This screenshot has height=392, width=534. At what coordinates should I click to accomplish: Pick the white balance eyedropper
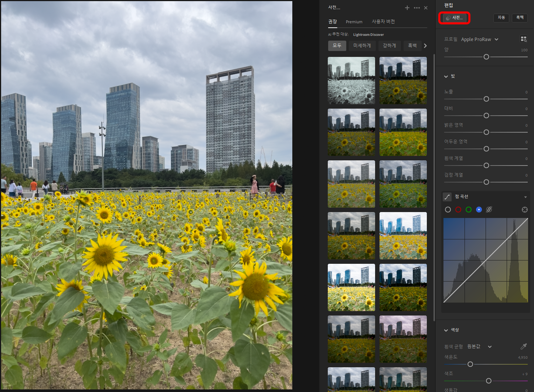click(524, 346)
